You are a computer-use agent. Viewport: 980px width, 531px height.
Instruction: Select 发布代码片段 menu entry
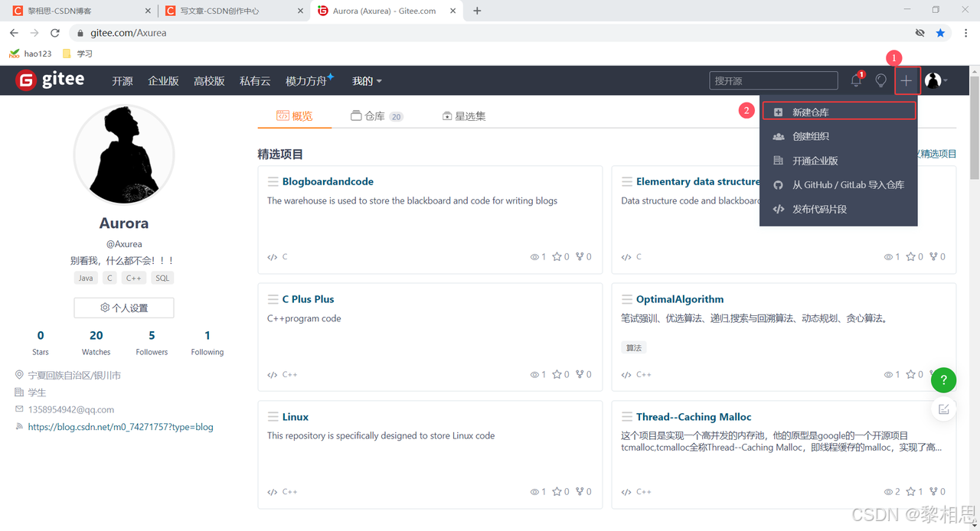(x=819, y=209)
